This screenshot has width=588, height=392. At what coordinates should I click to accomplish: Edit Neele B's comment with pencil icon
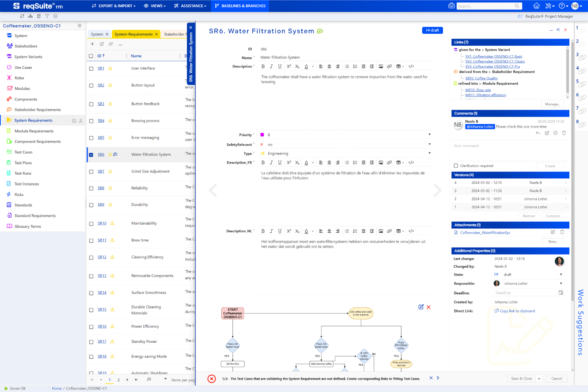point(547,133)
